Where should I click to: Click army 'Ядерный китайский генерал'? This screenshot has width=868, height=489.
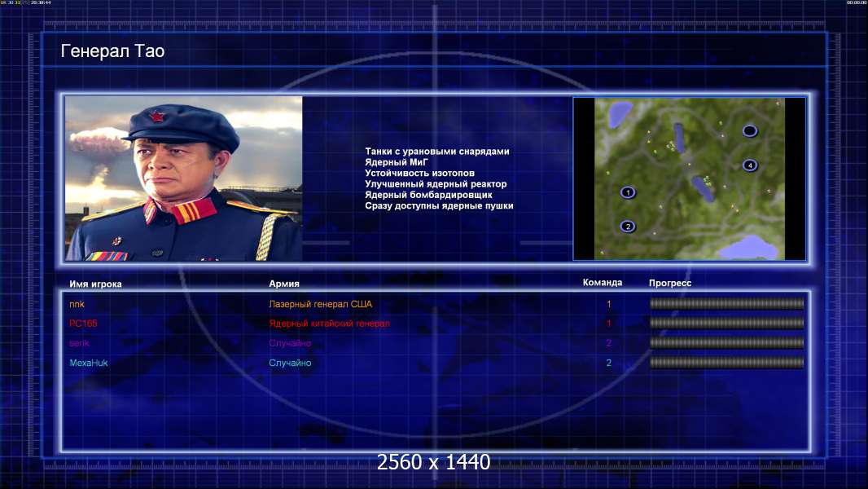330,324
